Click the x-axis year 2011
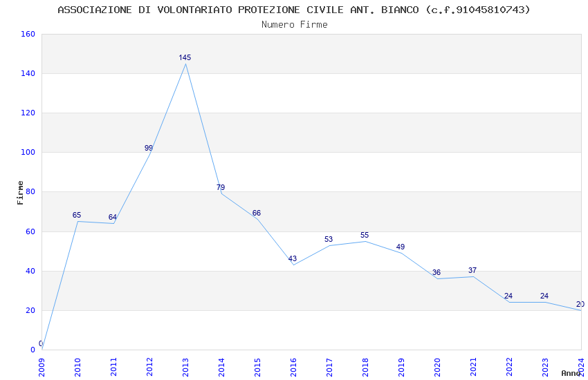Viewport: 588px width, 380px height. pos(113,368)
